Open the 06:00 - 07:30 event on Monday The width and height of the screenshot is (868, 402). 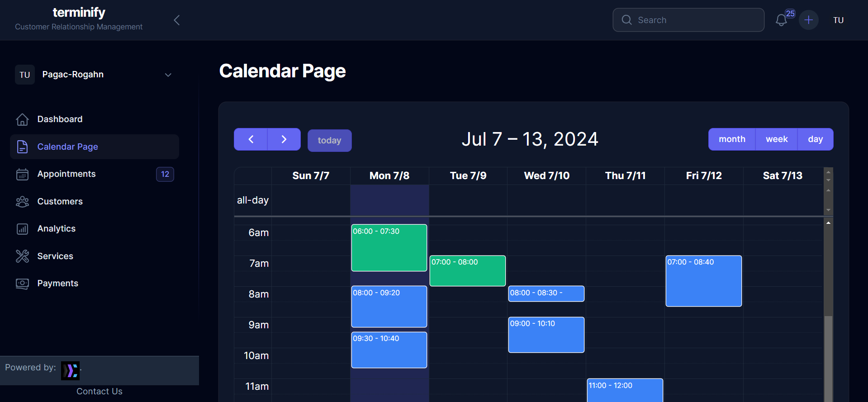(x=389, y=248)
